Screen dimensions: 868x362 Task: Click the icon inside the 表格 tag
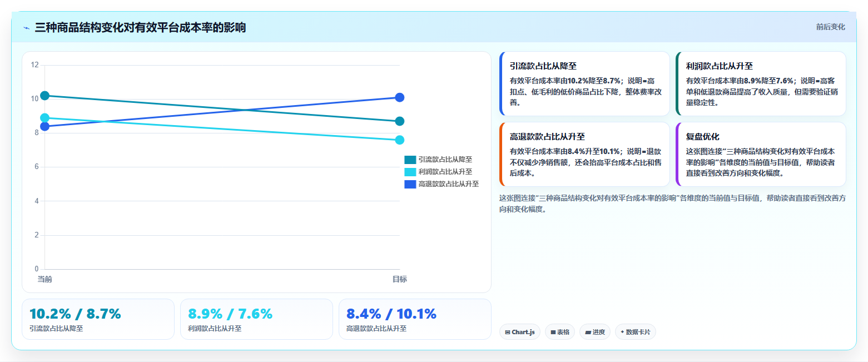pos(553,333)
